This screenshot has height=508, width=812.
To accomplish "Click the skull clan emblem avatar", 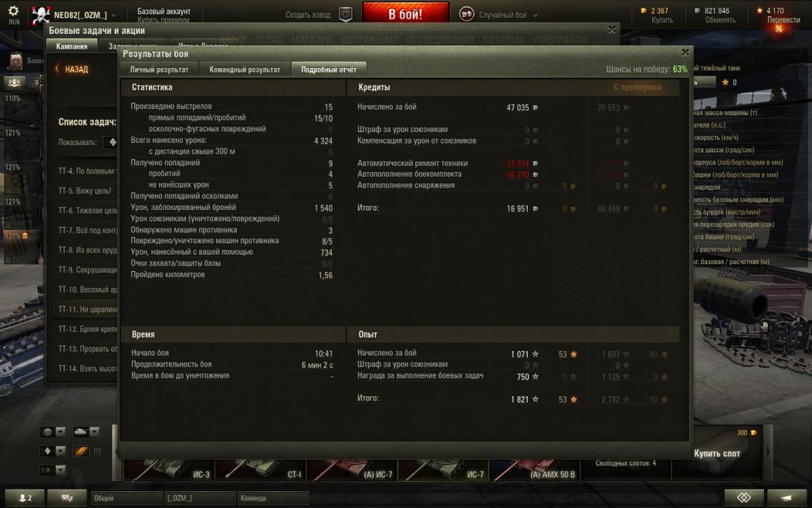I will click(x=41, y=15).
